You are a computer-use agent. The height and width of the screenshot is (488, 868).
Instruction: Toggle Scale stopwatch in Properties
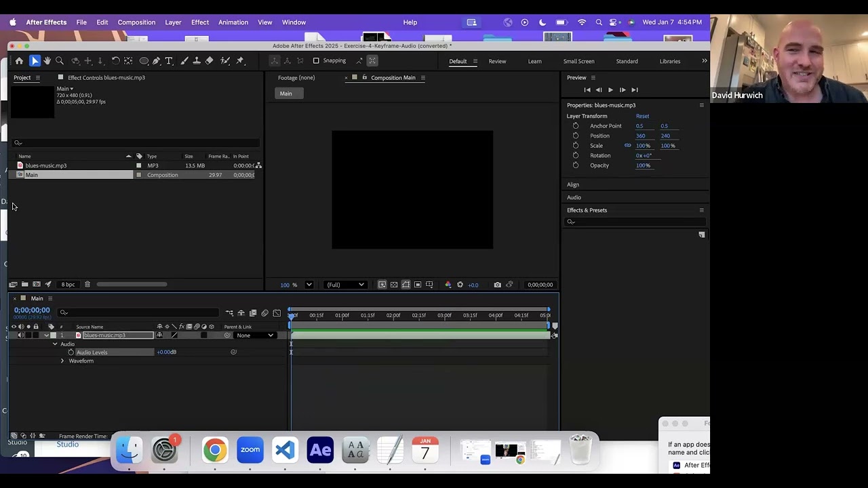[576, 146]
